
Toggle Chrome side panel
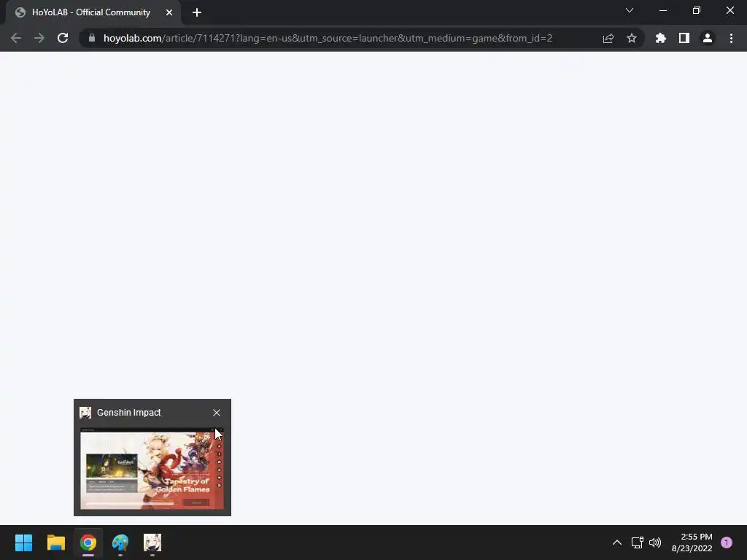click(684, 38)
